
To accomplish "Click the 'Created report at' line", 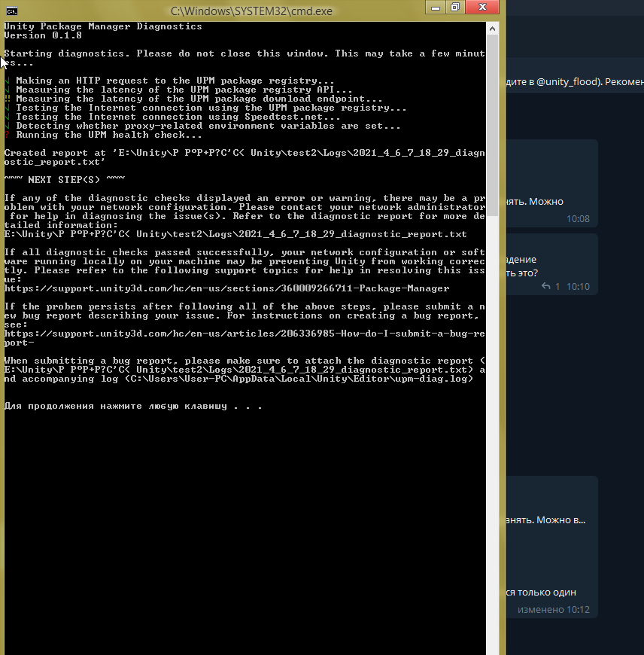I will [x=245, y=157].
